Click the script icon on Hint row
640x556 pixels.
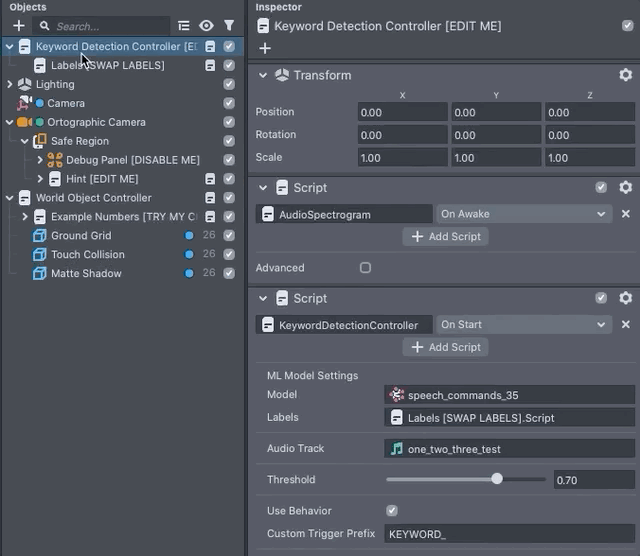(211, 179)
